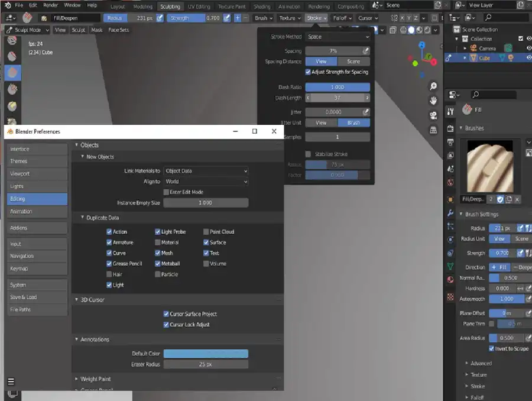The image size is (532, 401).
Task: Enable the Enter Edit Mode checkbox
Action: pyautogui.click(x=166, y=192)
